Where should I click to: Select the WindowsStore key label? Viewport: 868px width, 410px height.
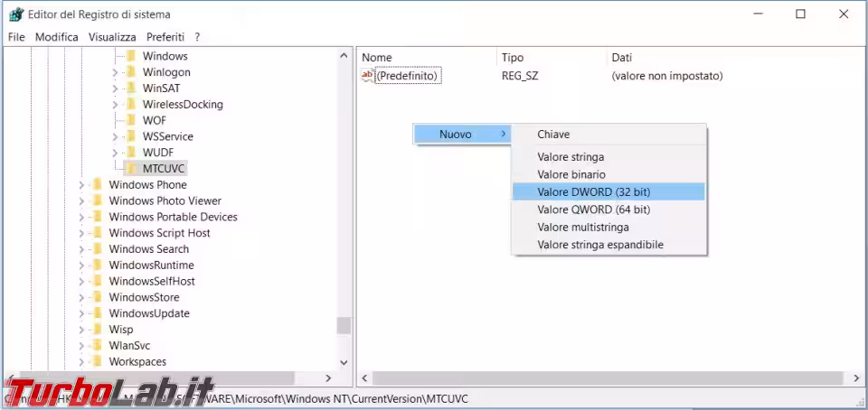[144, 297]
